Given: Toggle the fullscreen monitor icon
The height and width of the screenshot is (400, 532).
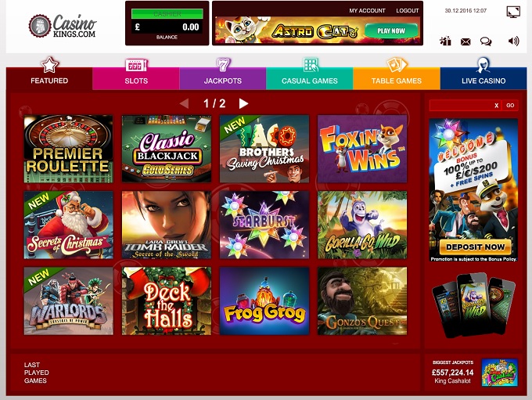Looking at the screenshot, I should (513, 12).
